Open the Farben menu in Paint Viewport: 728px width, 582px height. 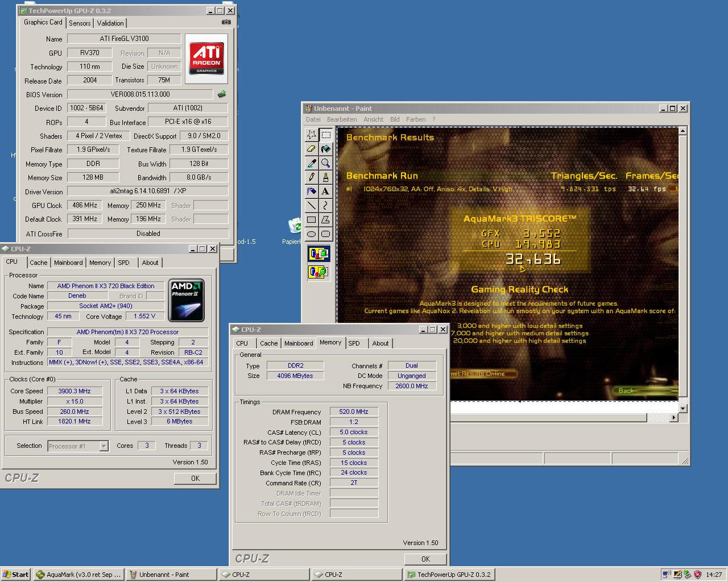[x=416, y=119]
